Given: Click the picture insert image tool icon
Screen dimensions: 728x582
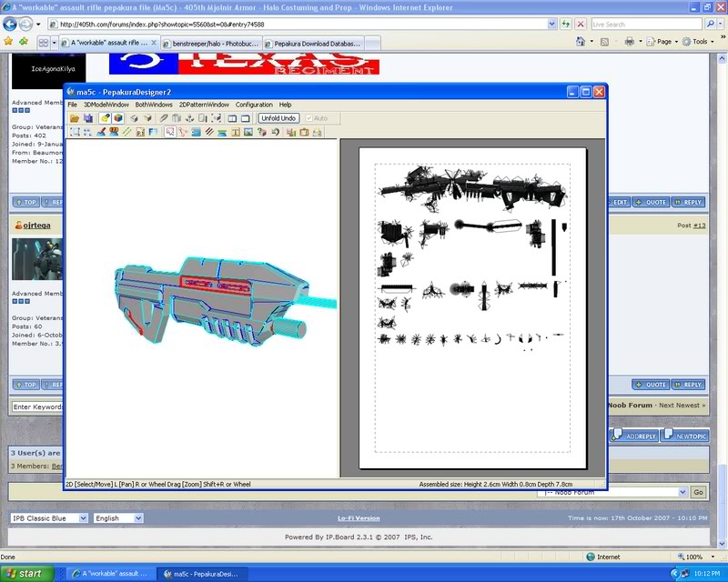Looking at the screenshot, I should [248, 132].
